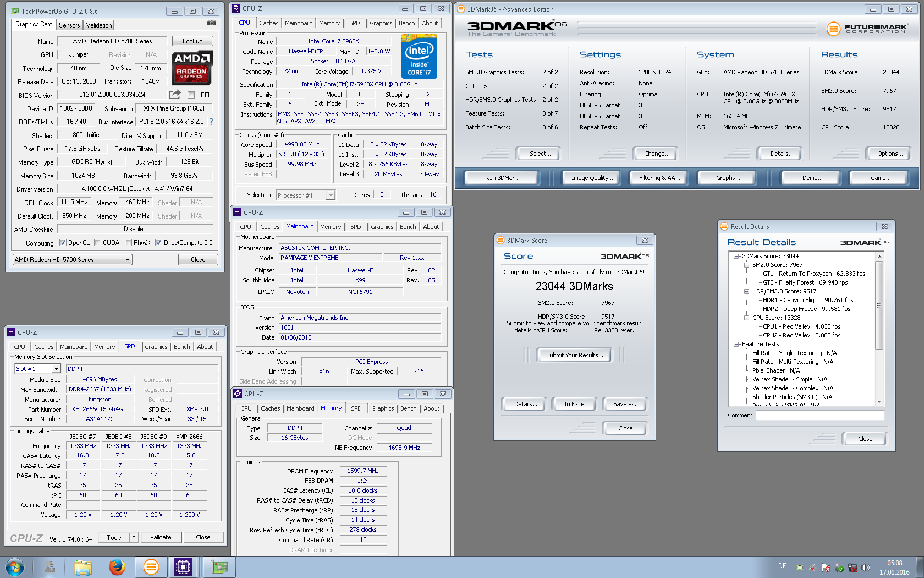Click the AMD Radeon Graphics logo
924x578 pixels.
(191, 68)
